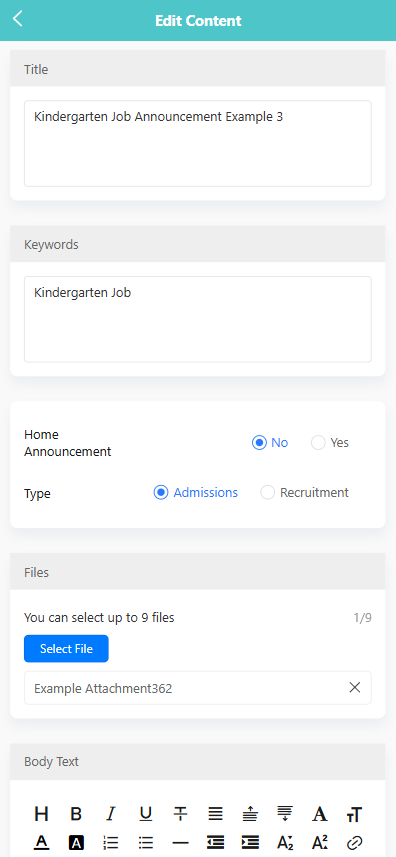Remove Example Attachment362 file
This screenshot has height=857, width=396.
tap(355, 688)
